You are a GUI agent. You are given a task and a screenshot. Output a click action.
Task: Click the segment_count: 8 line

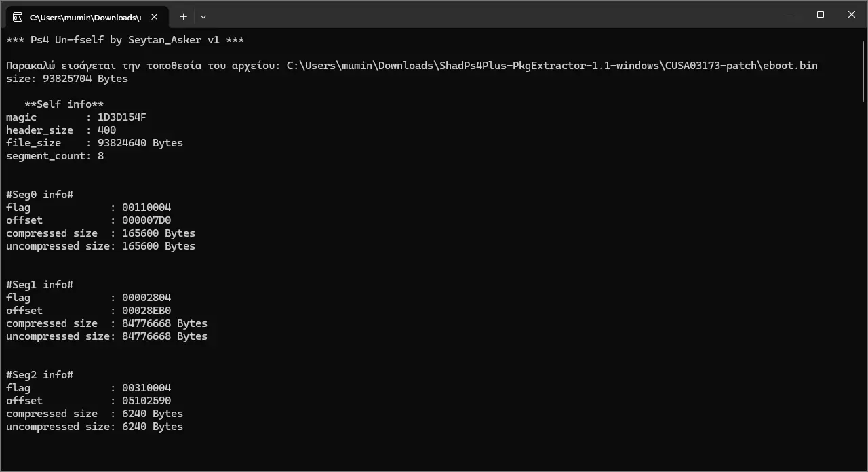point(55,156)
